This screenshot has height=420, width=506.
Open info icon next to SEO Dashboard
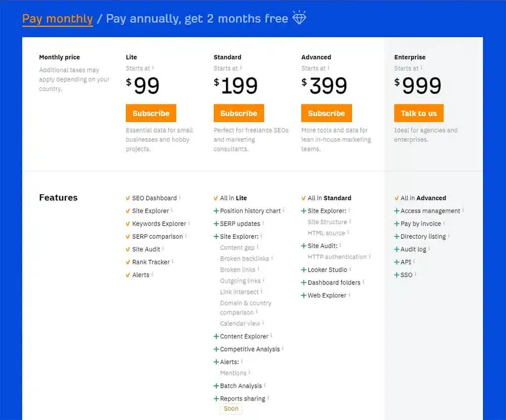[180, 197]
